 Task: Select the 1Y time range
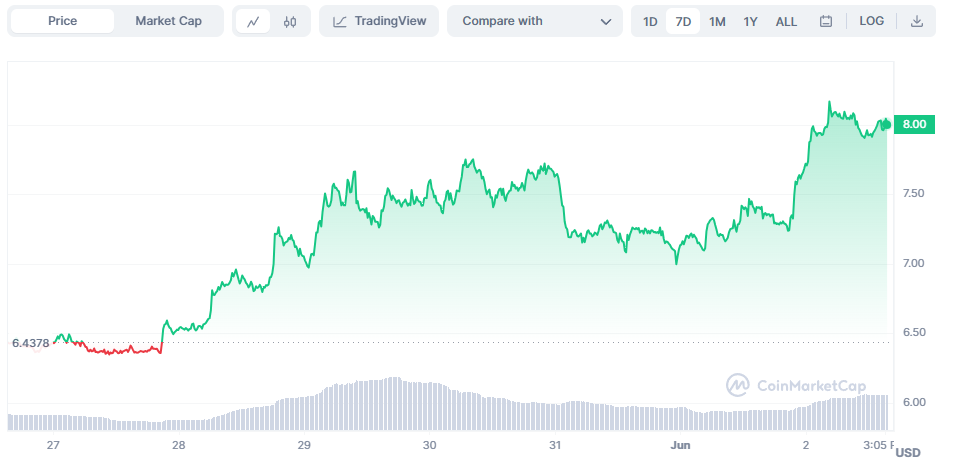point(750,21)
